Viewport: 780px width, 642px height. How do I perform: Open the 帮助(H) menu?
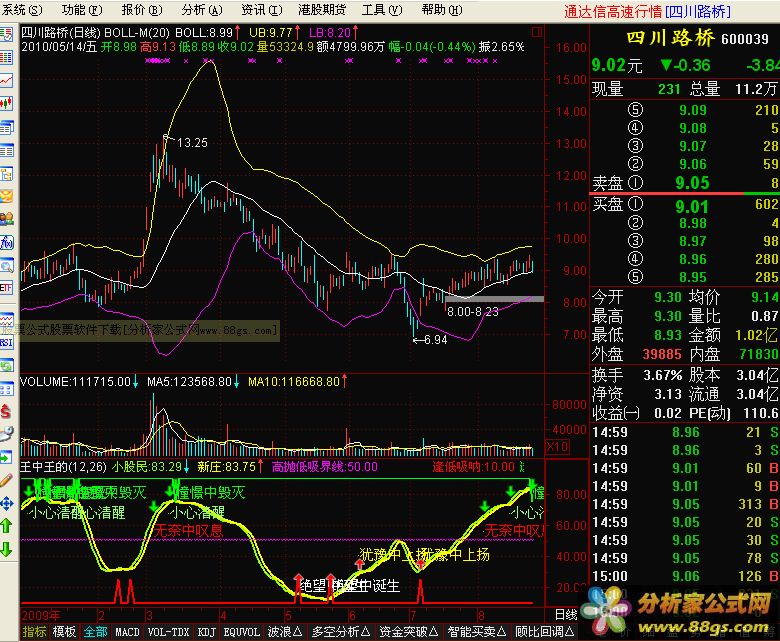(442, 10)
